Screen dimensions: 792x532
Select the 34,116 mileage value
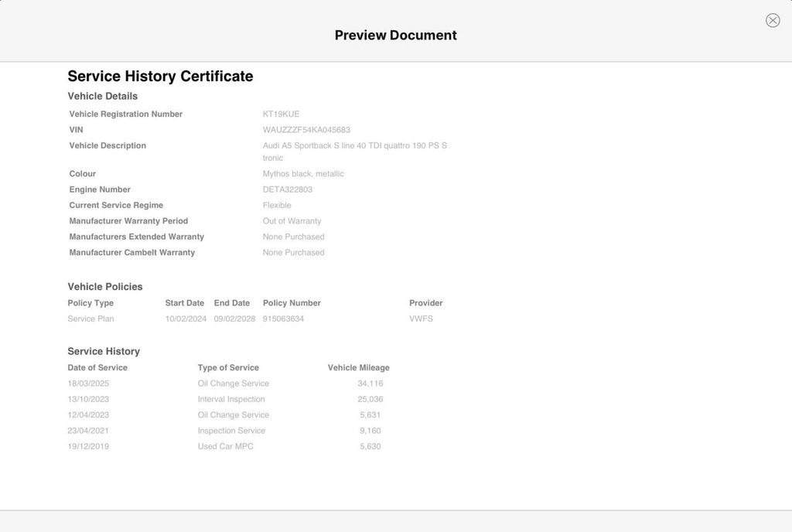point(370,384)
